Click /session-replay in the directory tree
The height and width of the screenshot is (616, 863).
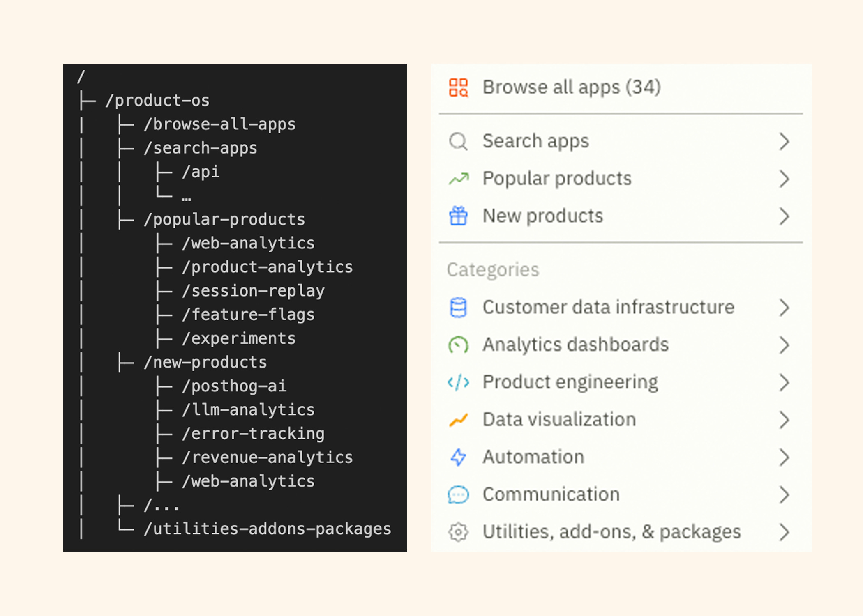(254, 291)
